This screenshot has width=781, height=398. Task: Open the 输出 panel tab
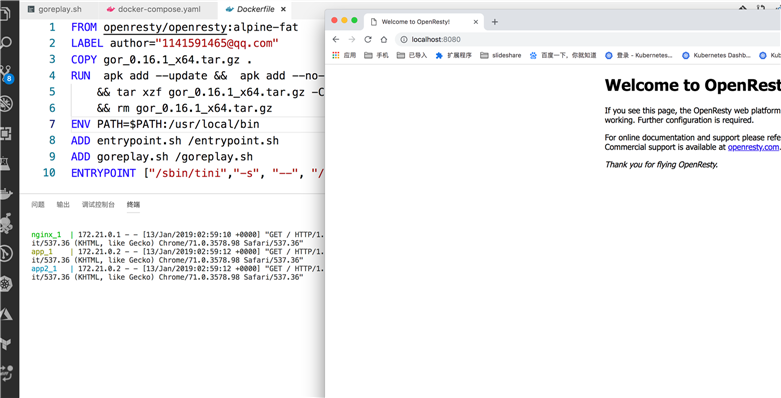[63, 204]
